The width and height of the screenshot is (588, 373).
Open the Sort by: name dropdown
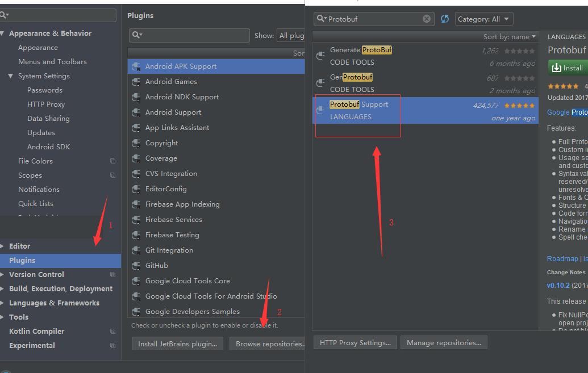pyautogui.click(x=509, y=37)
